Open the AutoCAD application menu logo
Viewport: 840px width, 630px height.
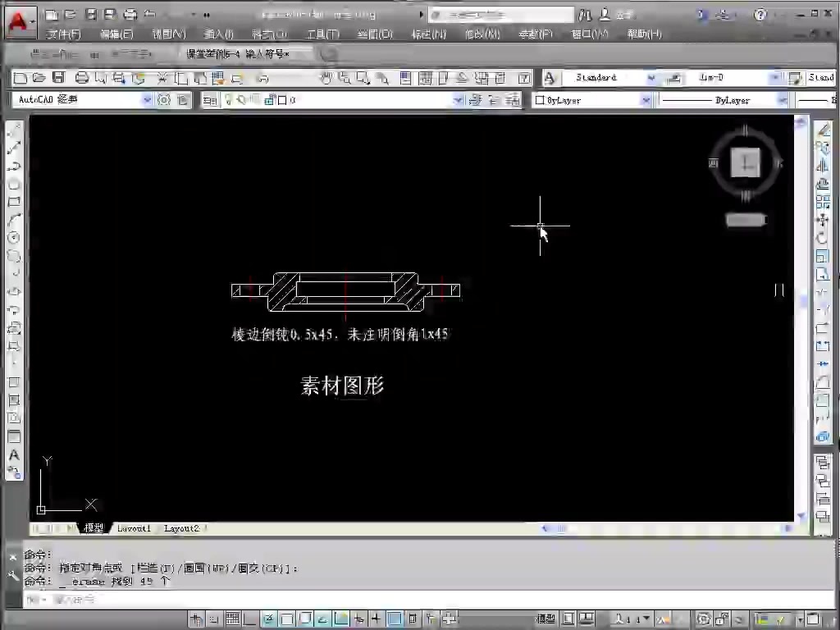coord(18,22)
